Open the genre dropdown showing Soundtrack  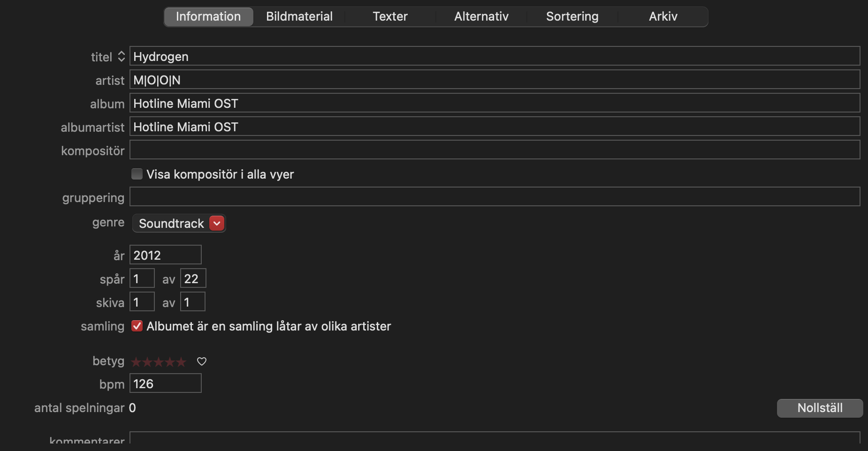coord(179,223)
